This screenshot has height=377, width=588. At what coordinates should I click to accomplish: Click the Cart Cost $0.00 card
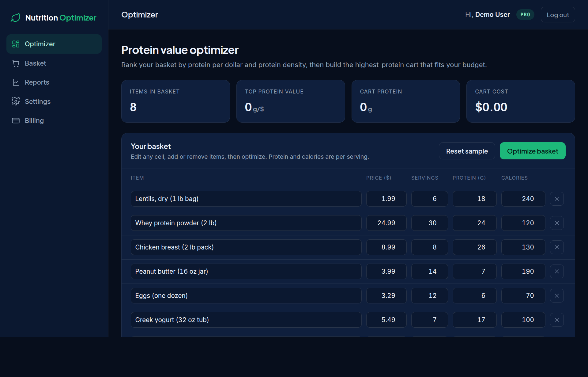[x=521, y=101]
